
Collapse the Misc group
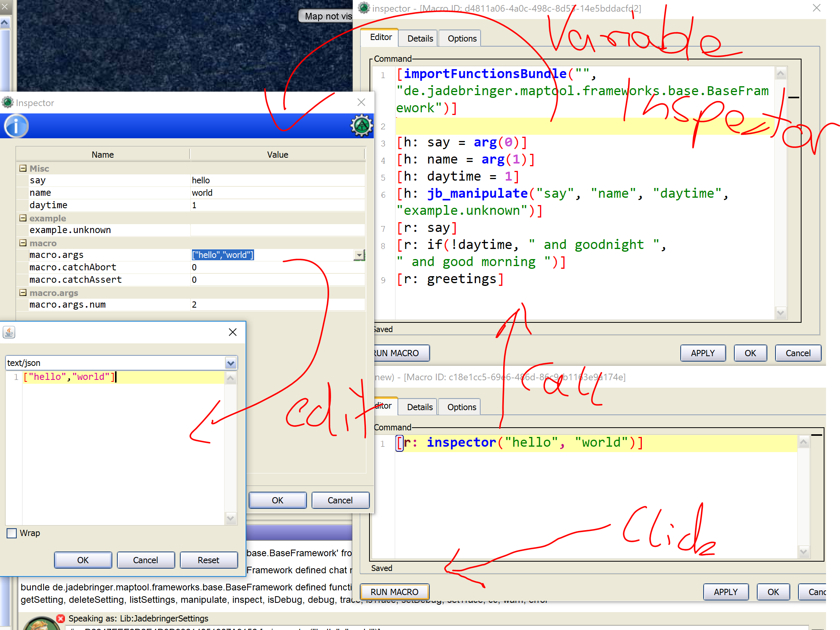point(23,168)
